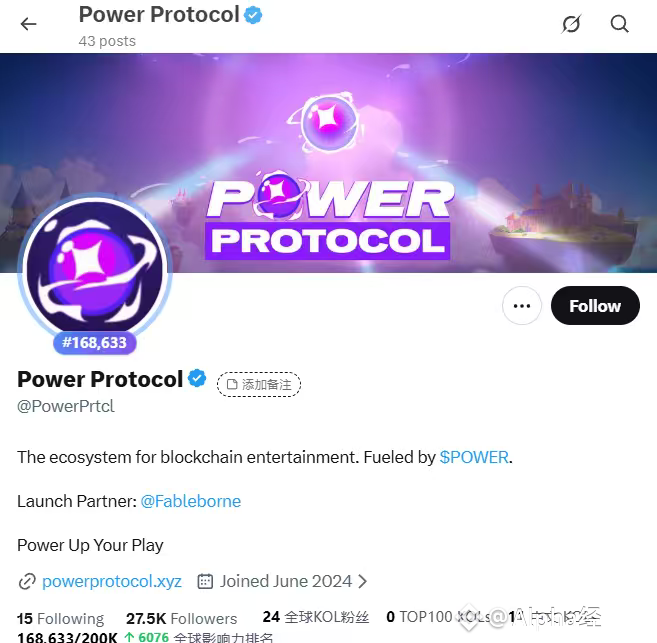This screenshot has height=643, width=657.
Task: Open profile search magnifier icon
Action: pyautogui.click(x=619, y=24)
